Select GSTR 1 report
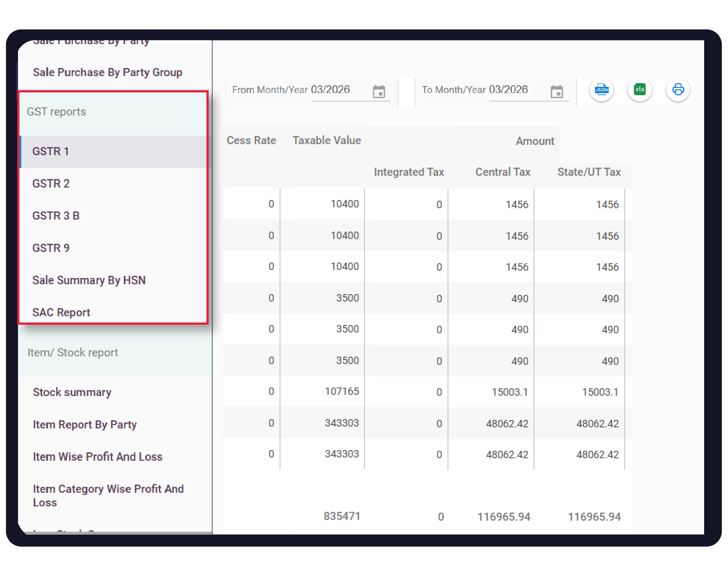728x574 pixels. 51,151
